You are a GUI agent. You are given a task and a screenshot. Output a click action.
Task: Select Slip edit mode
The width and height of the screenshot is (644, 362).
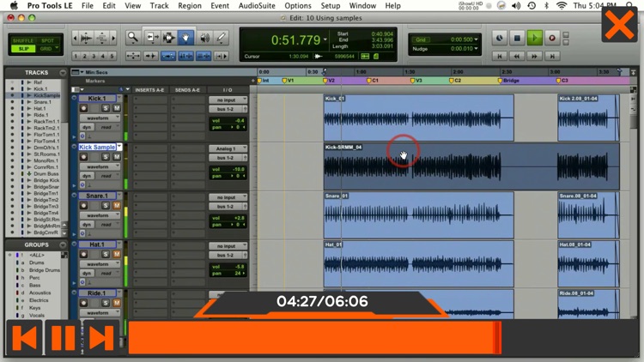click(23, 48)
